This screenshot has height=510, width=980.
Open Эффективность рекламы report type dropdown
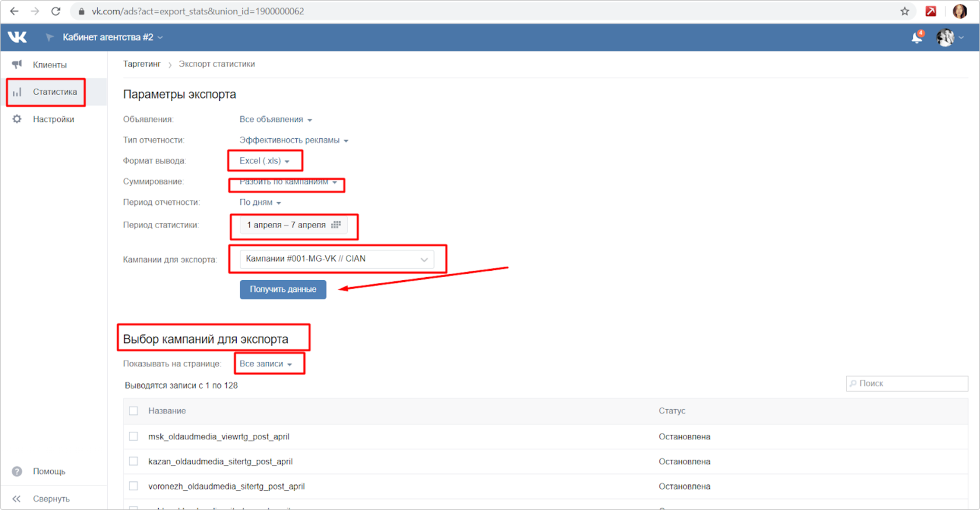294,140
